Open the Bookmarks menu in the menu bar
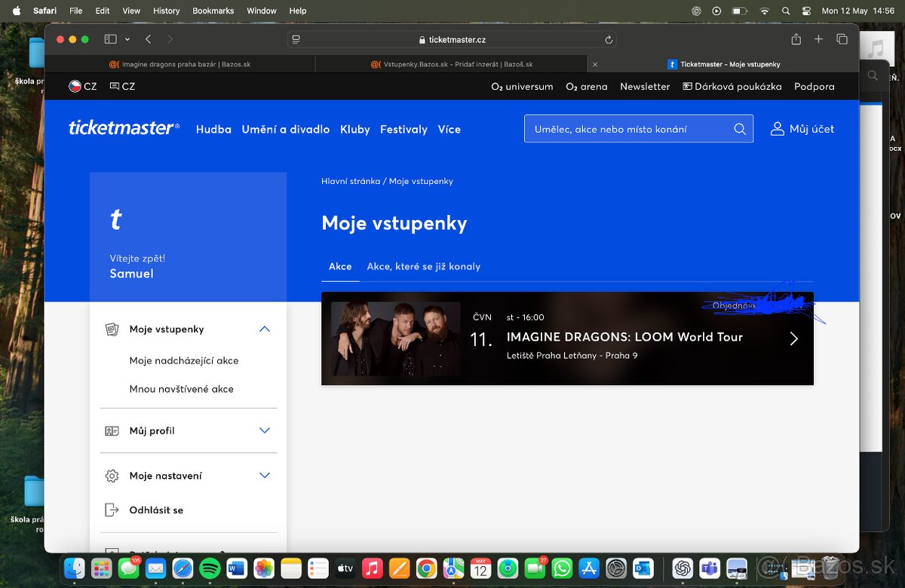 click(213, 11)
